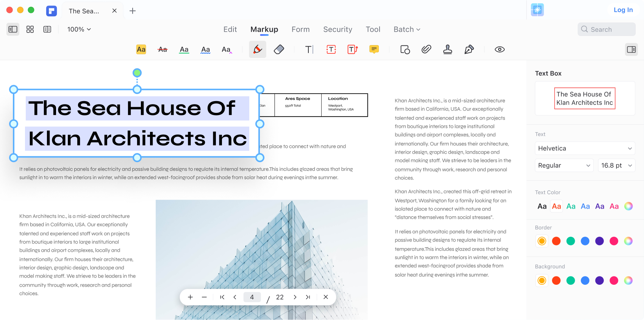The height and width of the screenshot is (320, 644).
Task: Click the Search field
Action: click(606, 30)
